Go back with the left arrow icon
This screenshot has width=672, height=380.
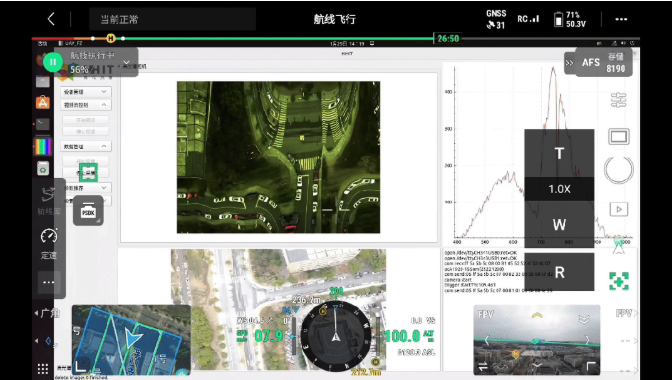(x=51, y=19)
